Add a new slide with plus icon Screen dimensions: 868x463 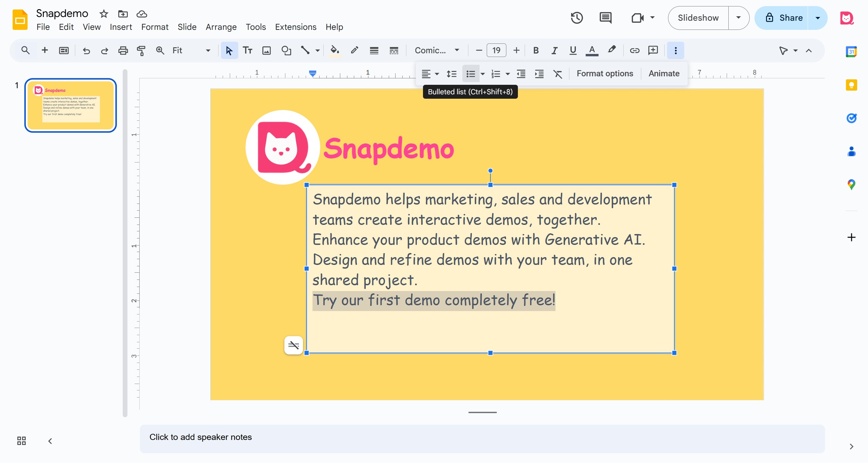45,51
